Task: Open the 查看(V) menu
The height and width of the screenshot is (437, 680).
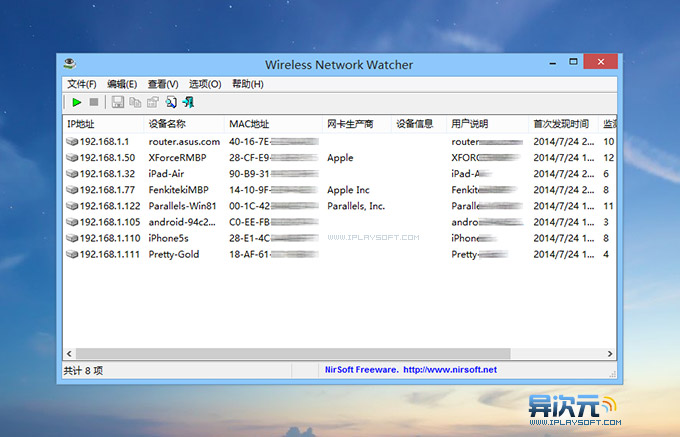Action: pos(163,84)
